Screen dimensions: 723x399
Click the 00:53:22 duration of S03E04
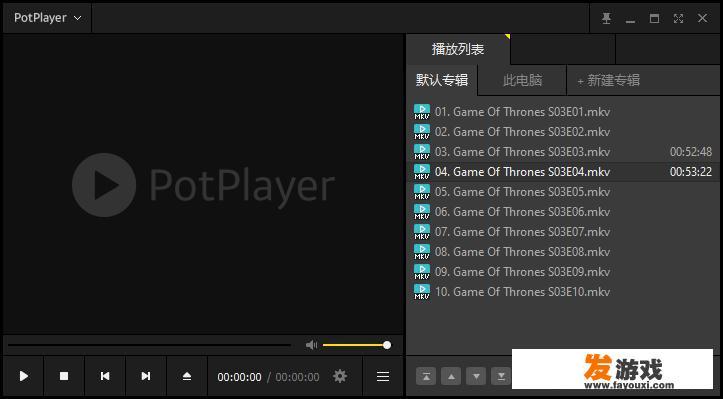click(x=691, y=172)
